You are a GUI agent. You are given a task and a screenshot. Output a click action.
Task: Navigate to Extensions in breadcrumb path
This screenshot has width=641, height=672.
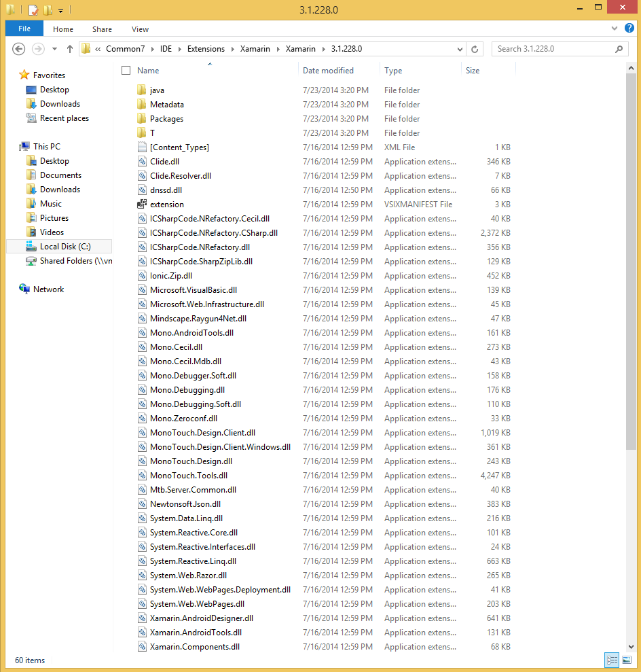pos(206,49)
